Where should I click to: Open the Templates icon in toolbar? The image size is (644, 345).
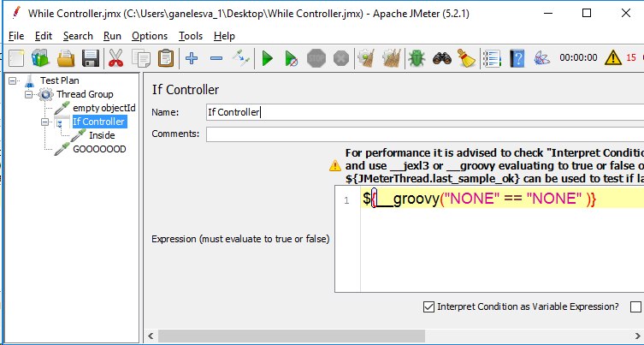tap(40, 58)
